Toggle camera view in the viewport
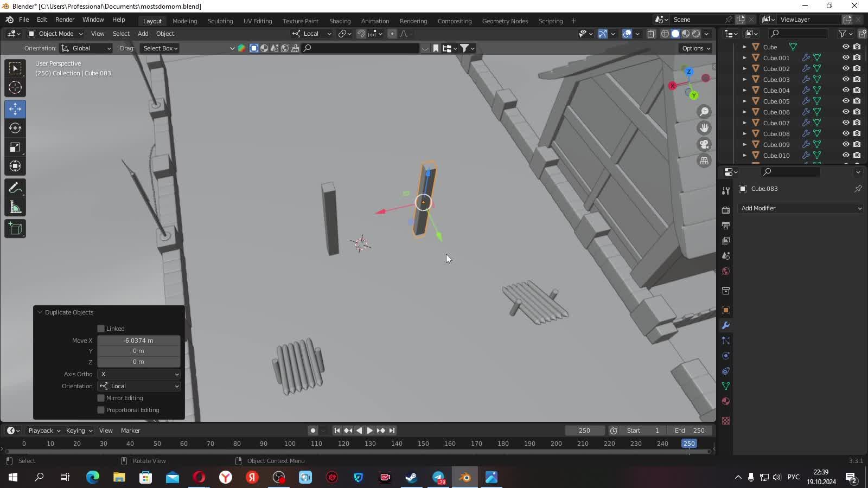Image resolution: width=868 pixels, height=488 pixels. coord(704,144)
